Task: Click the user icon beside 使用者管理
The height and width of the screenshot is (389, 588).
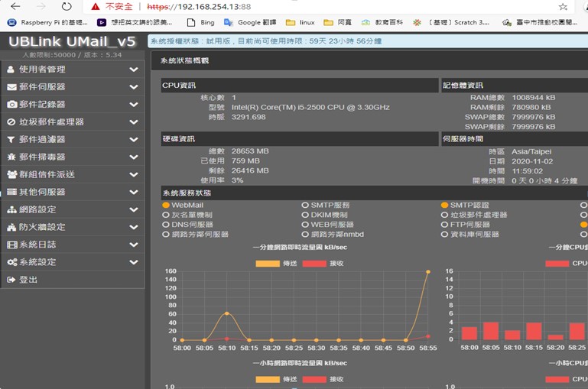Action: 11,70
